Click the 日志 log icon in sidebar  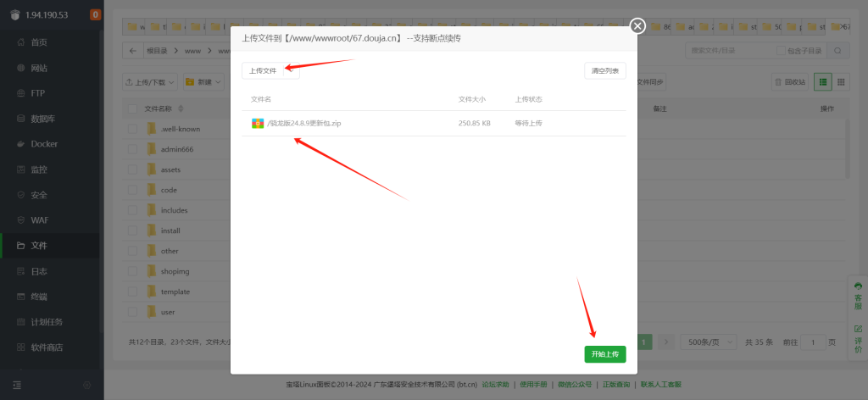[x=21, y=271]
